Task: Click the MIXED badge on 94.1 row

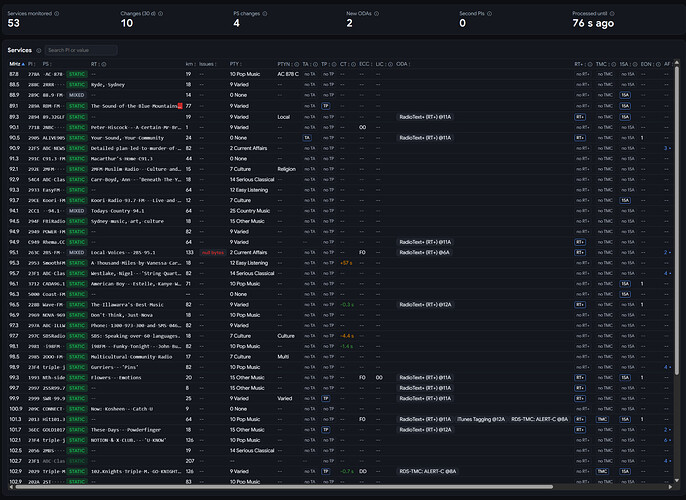Action: pyautogui.click(x=77, y=211)
